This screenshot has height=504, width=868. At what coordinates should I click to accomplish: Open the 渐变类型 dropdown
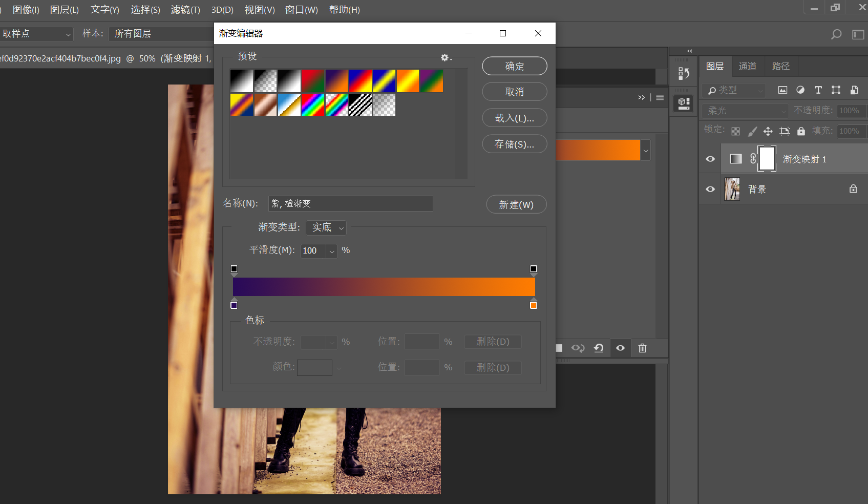point(326,227)
